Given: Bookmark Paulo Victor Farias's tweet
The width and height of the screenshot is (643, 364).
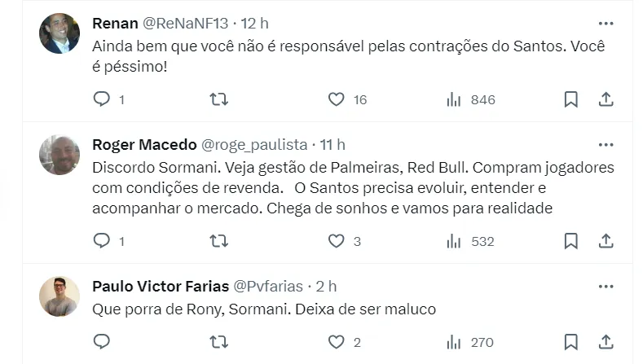Looking at the screenshot, I should click(571, 342).
